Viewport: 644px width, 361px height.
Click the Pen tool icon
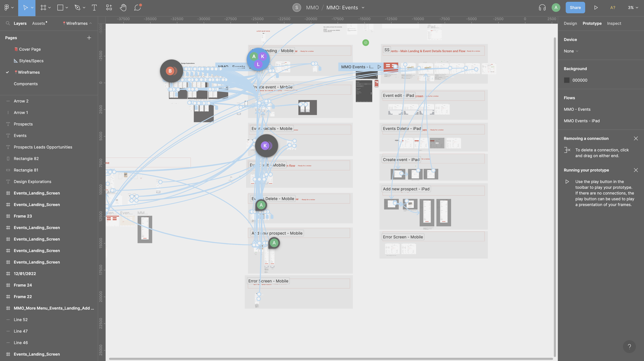(x=77, y=8)
